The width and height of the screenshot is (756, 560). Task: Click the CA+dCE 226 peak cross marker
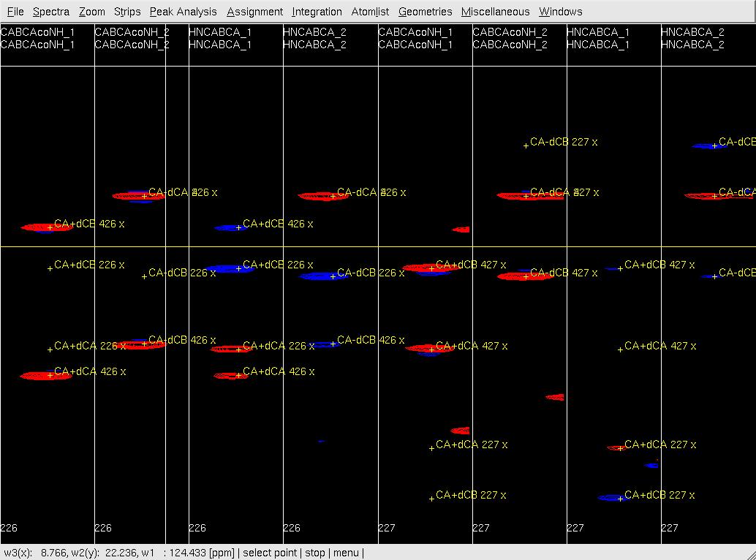tap(50, 268)
